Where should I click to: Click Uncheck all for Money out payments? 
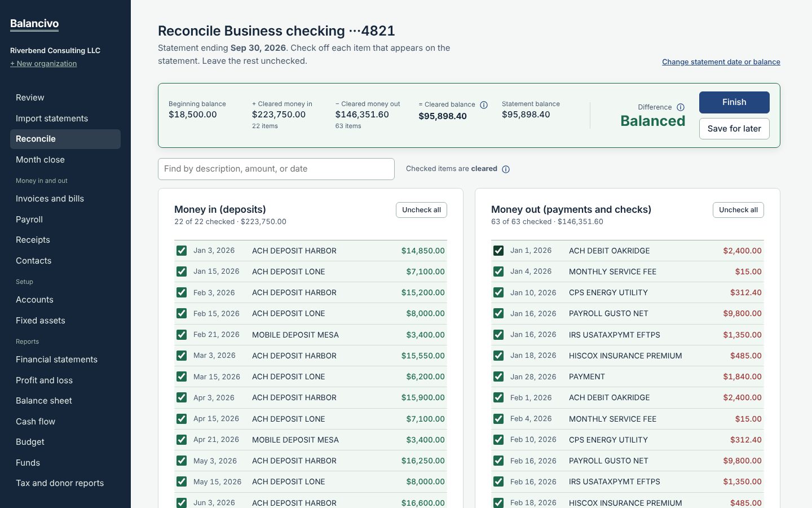pos(738,210)
